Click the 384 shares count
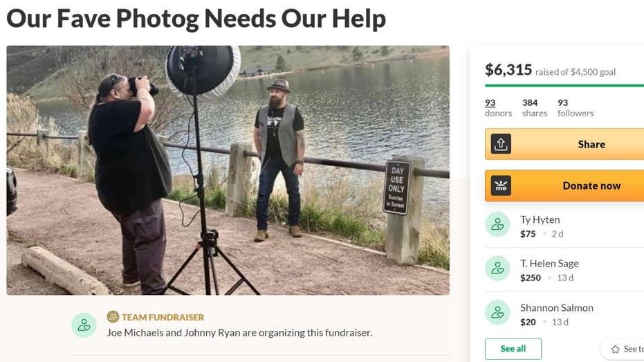 pos(534,108)
